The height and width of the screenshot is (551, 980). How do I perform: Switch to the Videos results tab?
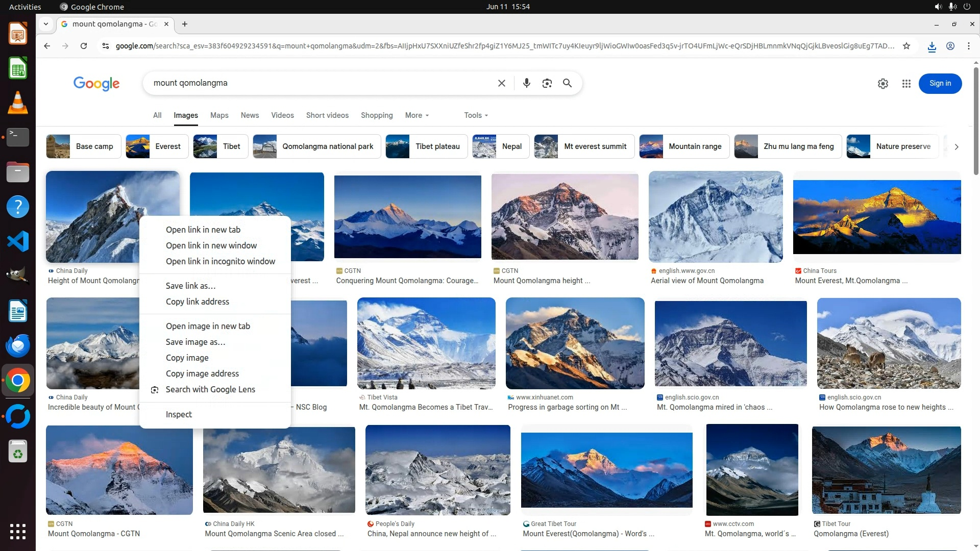point(282,115)
